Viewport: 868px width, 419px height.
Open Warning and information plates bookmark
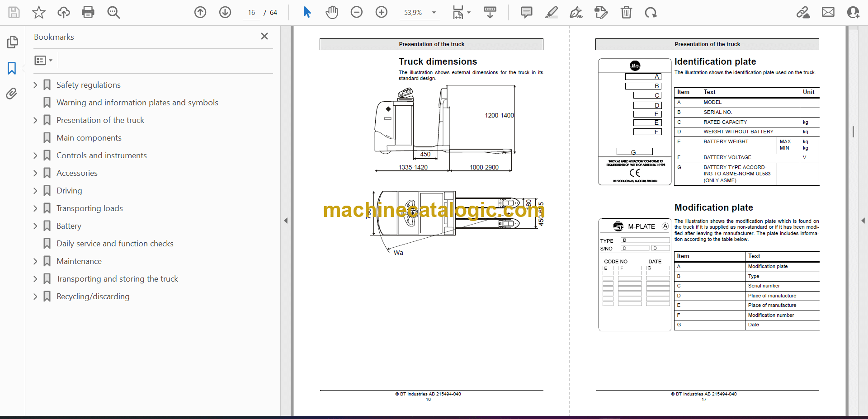pos(137,103)
